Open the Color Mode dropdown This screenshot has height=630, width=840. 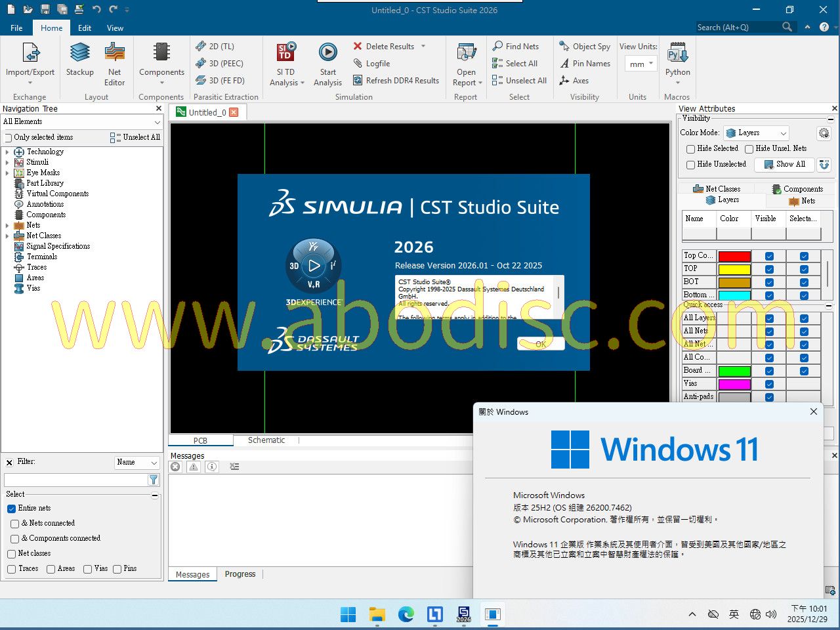pyautogui.click(x=755, y=133)
